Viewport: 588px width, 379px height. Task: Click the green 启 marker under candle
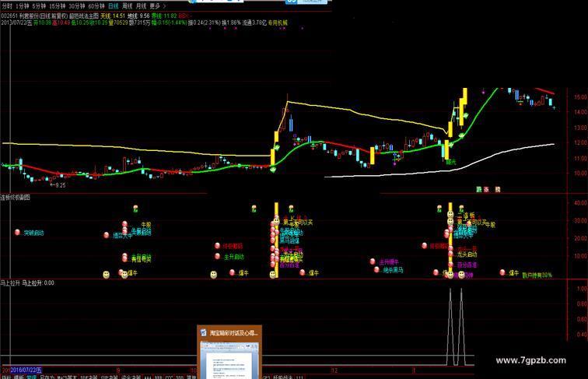[x=451, y=162]
